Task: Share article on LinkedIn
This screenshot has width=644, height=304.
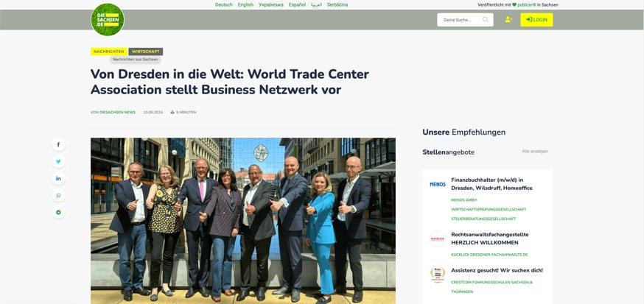Action: [x=58, y=178]
